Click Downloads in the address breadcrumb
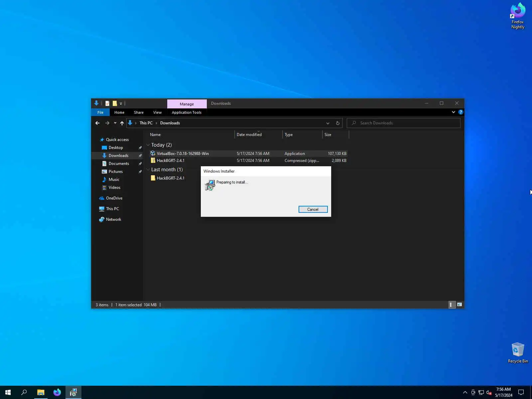Screen dimensions: 532x399 click(x=170, y=123)
